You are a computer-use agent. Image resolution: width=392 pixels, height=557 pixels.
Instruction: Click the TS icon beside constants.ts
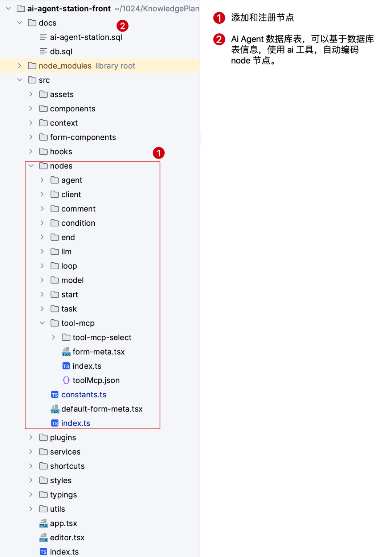point(55,394)
